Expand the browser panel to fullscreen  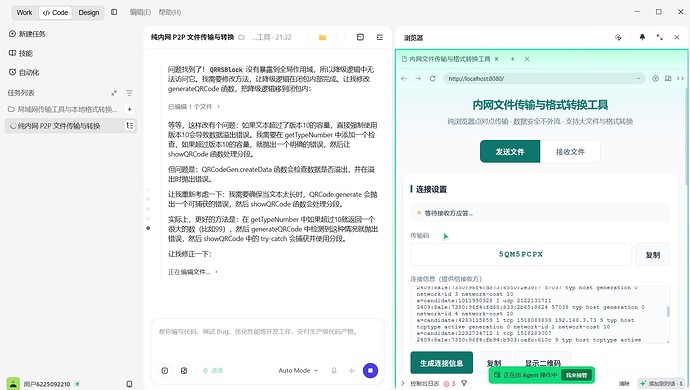[659, 37]
